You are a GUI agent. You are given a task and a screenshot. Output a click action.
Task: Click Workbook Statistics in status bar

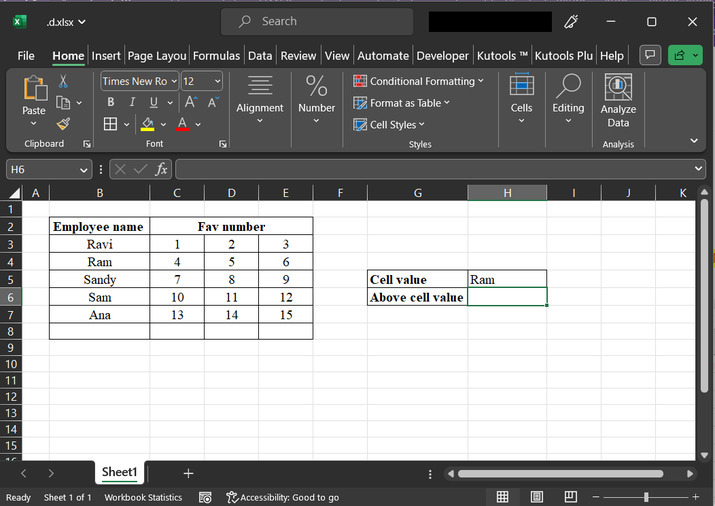(143, 497)
